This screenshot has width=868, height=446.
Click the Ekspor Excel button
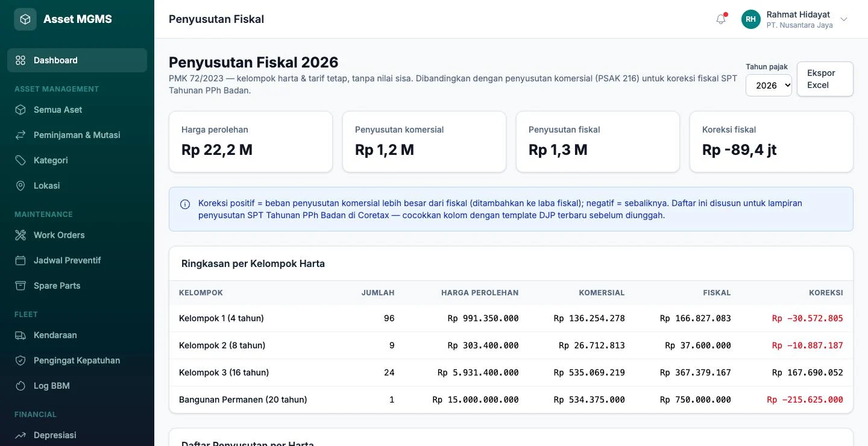tap(825, 79)
